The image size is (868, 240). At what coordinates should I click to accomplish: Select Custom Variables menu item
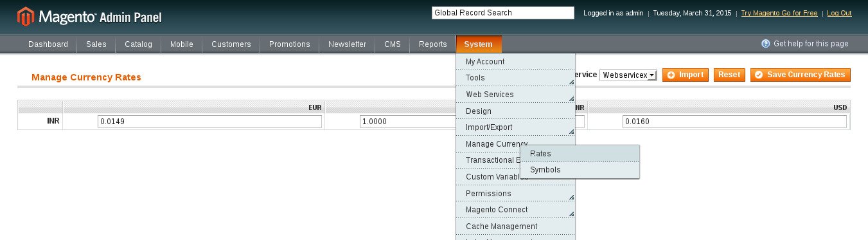[496, 177]
